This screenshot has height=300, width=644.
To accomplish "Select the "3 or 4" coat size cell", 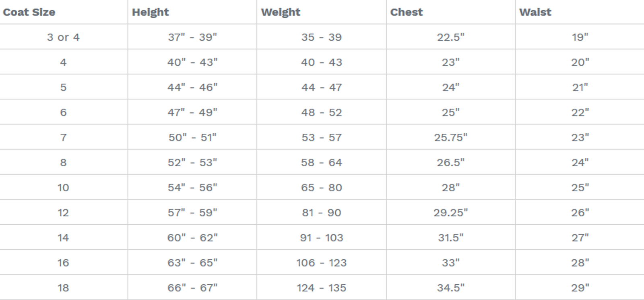I will 63,37.
